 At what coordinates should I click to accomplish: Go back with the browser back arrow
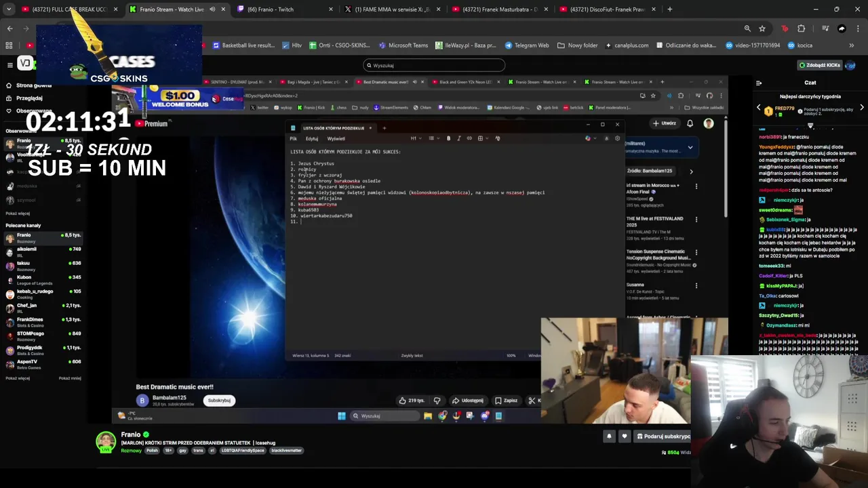(9, 28)
